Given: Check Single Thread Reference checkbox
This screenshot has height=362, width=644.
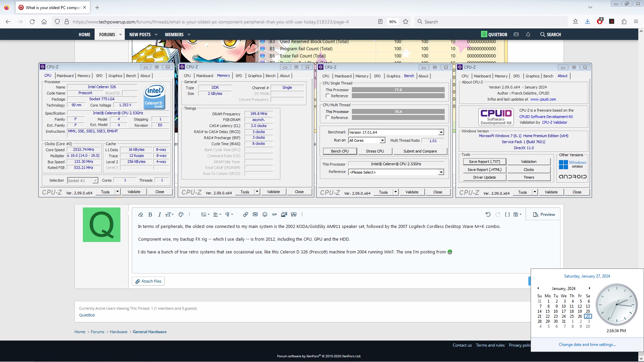Looking at the screenshot, I should tap(328, 96).
